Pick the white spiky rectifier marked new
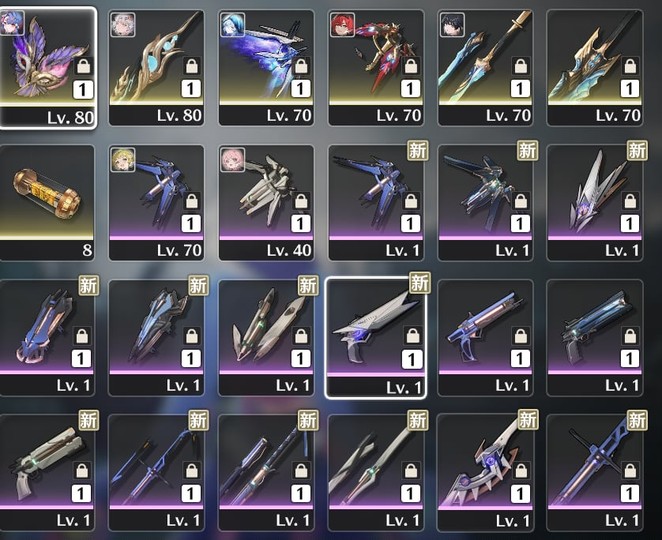 (595, 203)
